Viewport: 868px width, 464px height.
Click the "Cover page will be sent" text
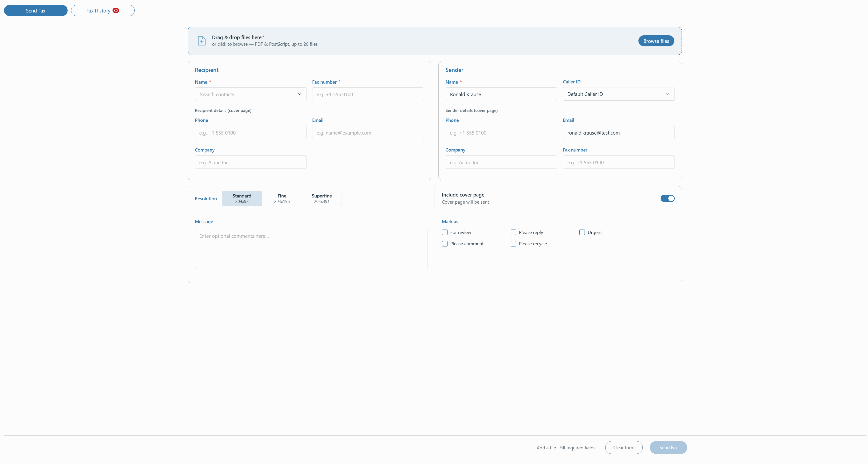(x=465, y=202)
